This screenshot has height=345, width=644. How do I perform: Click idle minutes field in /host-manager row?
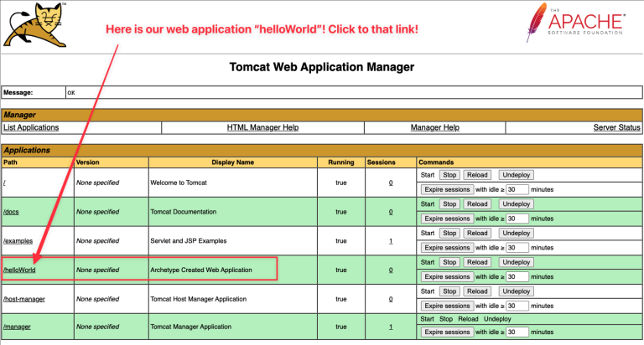coord(517,306)
